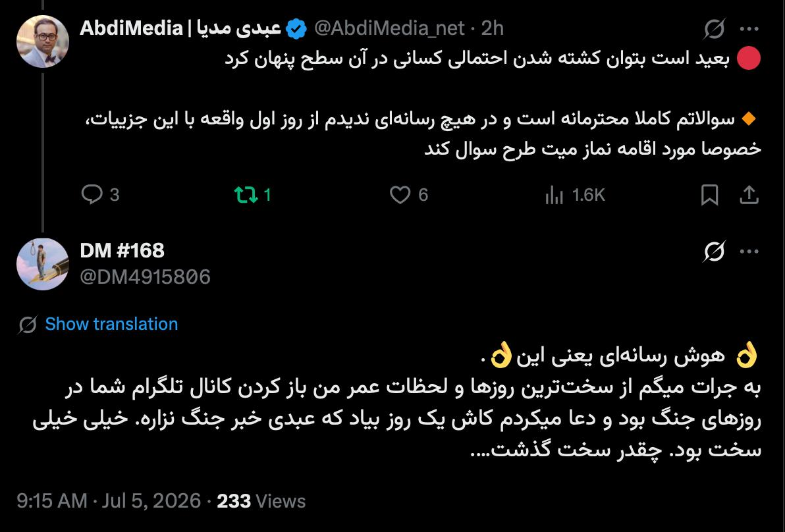Open the 2h timestamp of AbdiMedia's post

coord(492,28)
